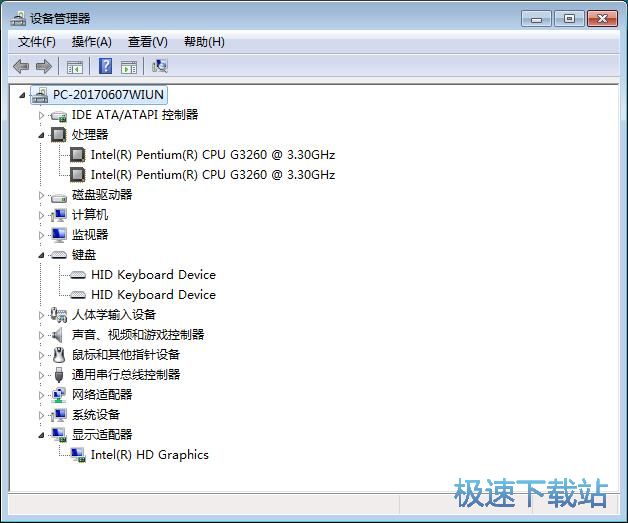Minimize the 设备管理器 window
The width and height of the screenshot is (628, 523).
point(536,19)
